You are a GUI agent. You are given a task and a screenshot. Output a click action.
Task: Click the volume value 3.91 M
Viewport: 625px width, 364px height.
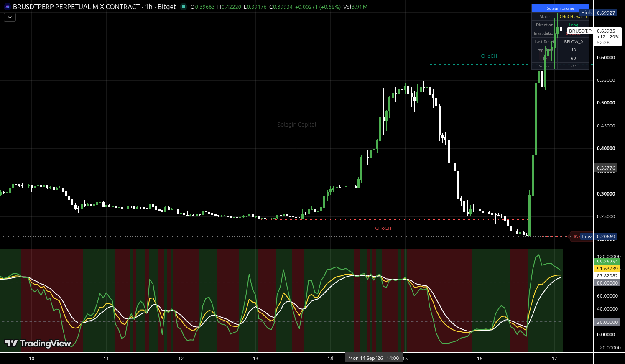point(360,7)
